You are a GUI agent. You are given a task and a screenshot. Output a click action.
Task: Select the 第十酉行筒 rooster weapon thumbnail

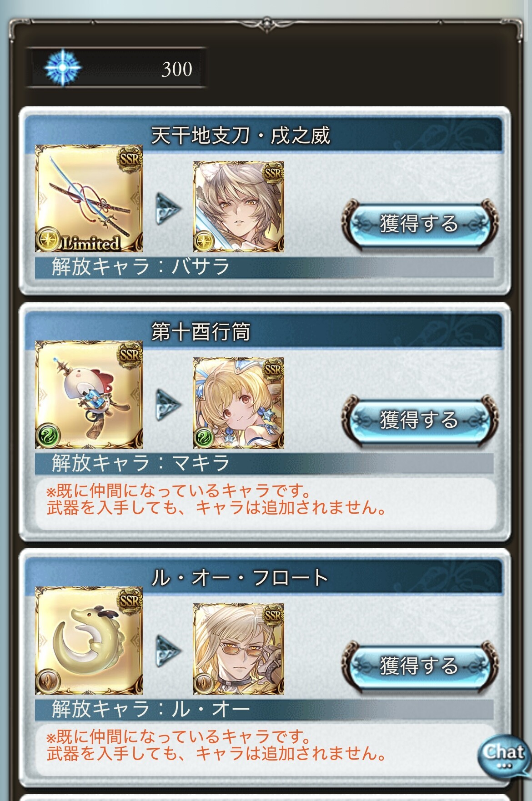[x=89, y=395]
